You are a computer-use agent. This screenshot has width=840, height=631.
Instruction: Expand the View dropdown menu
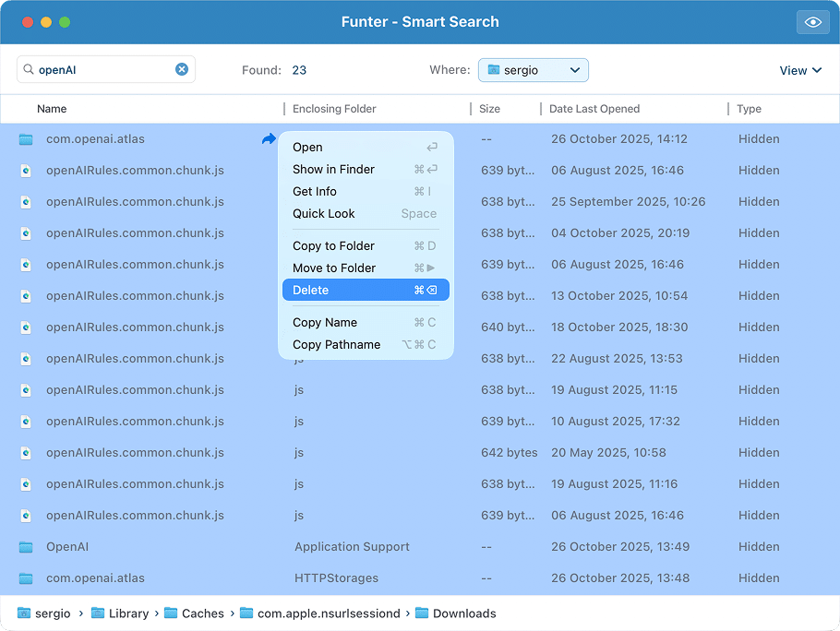click(800, 70)
